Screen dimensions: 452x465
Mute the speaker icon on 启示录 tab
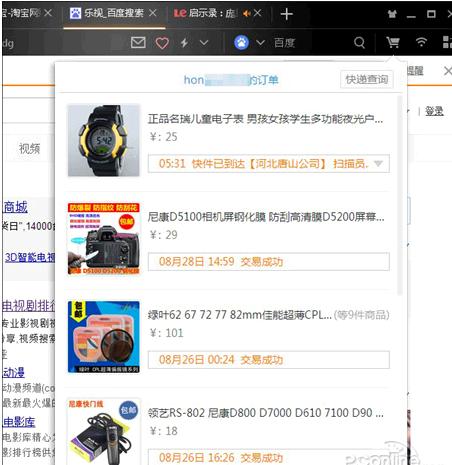pyautogui.click(x=247, y=14)
